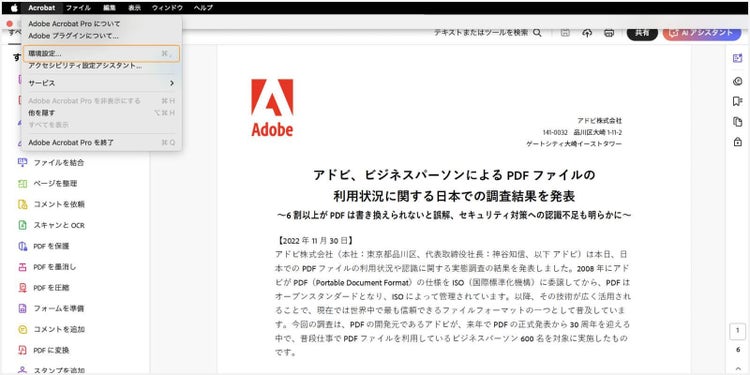Open the comments panel icon on right rail
The image size is (750, 375).
coord(737,81)
